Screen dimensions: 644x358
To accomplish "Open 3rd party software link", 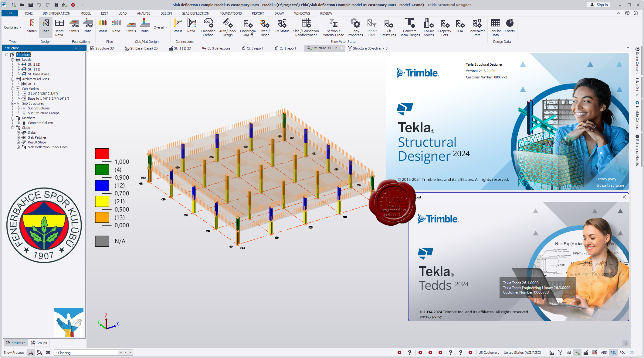I will coord(610,185).
